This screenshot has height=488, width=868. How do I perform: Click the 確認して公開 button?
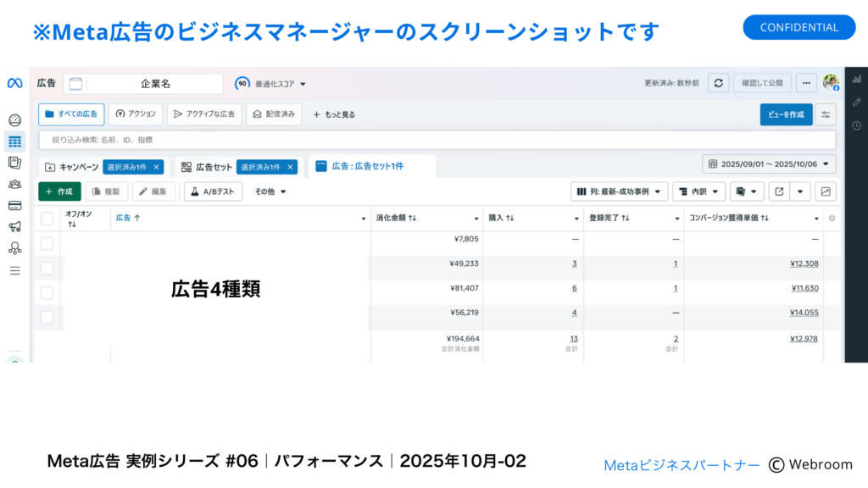coord(761,83)
